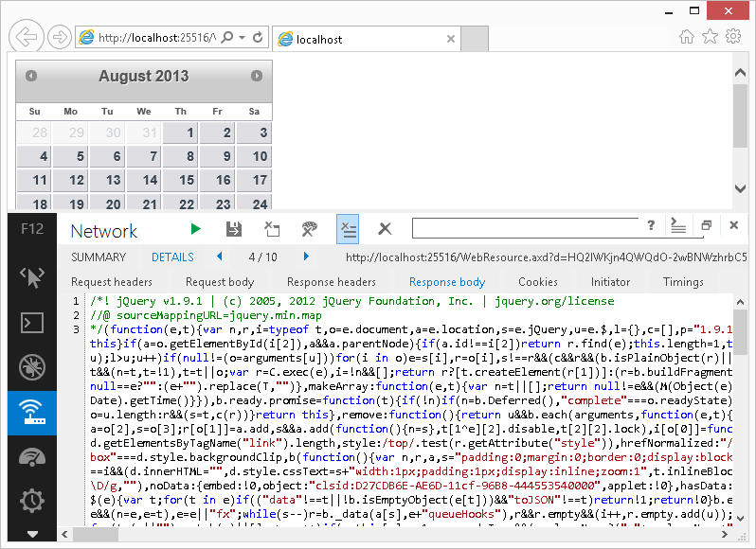Select August 7 in calendar

pos(144,156)
